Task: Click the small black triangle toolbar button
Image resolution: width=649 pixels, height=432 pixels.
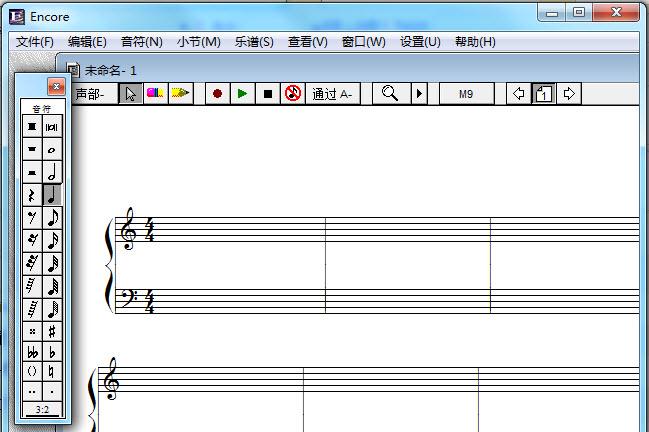Action: pyautogui.click(x=419, y=94)
